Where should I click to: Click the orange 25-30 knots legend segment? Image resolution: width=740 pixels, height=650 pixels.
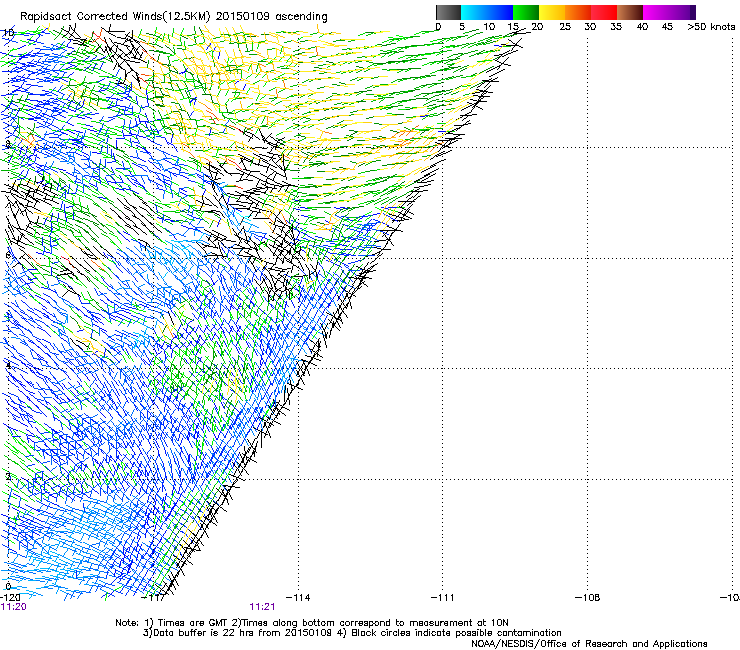pos(578,12)
